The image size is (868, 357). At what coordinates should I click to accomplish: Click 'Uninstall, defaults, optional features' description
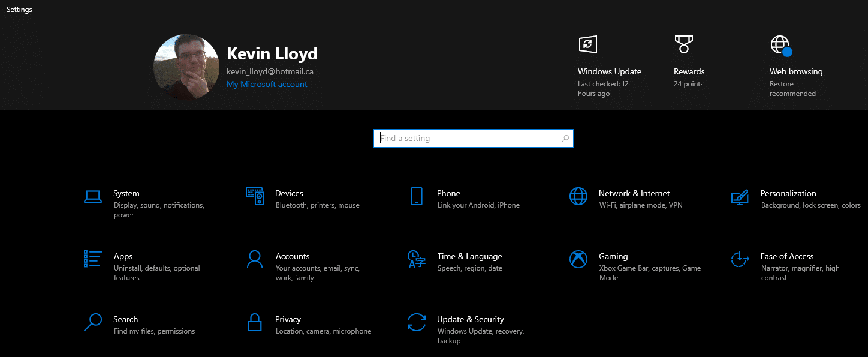157,273
